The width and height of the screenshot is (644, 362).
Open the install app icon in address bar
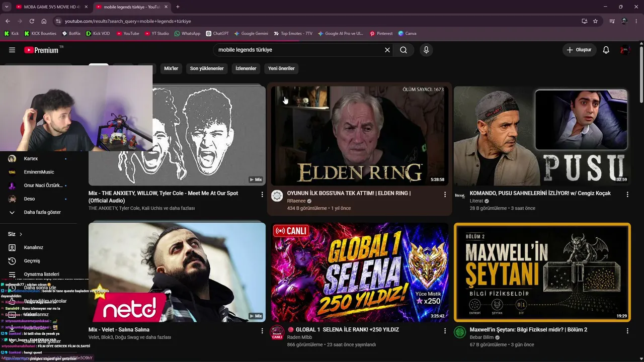[584, 21]
